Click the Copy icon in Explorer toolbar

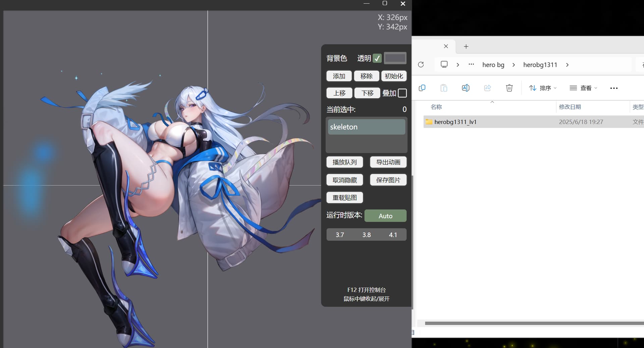[x=422, y=88]
